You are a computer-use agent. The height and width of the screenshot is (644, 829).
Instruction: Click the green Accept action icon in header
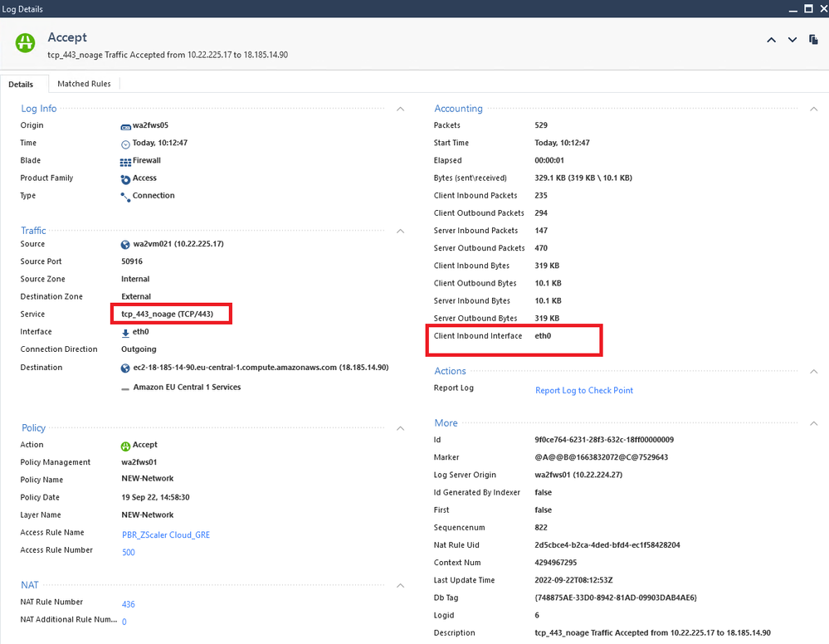point(25,43)
